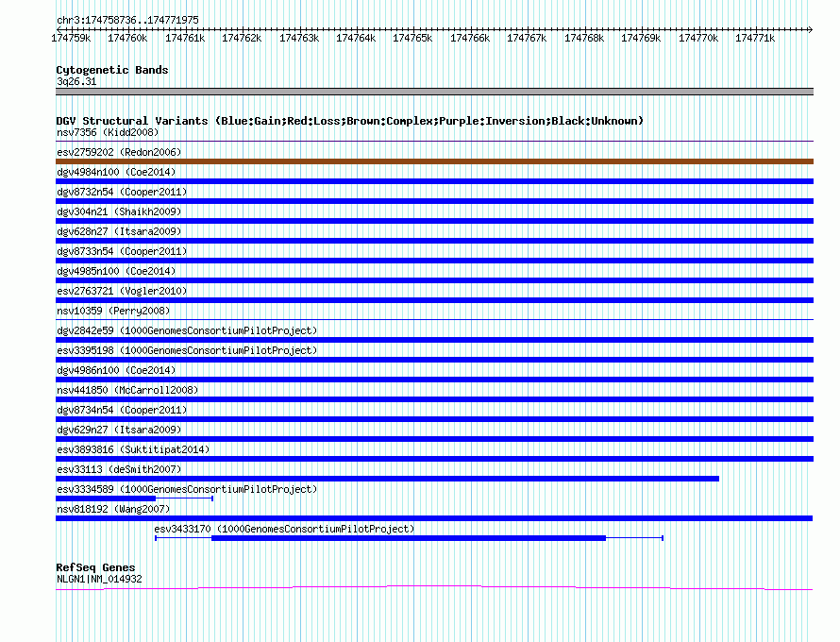Click the short blue esv3334589 bar
840x642 pixels.
coord(106,498)
